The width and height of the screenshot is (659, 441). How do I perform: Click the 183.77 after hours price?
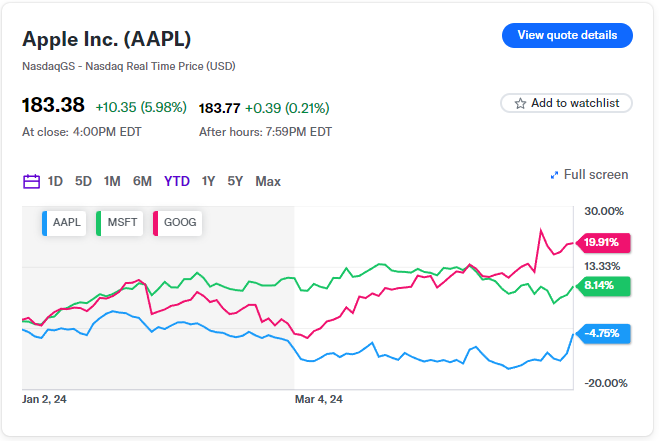219,108
